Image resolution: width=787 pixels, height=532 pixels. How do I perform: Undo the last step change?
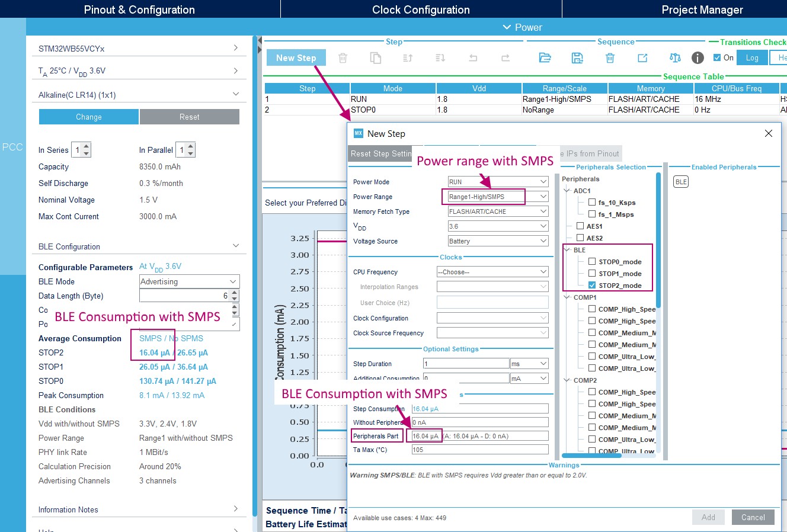coord(473,57)
